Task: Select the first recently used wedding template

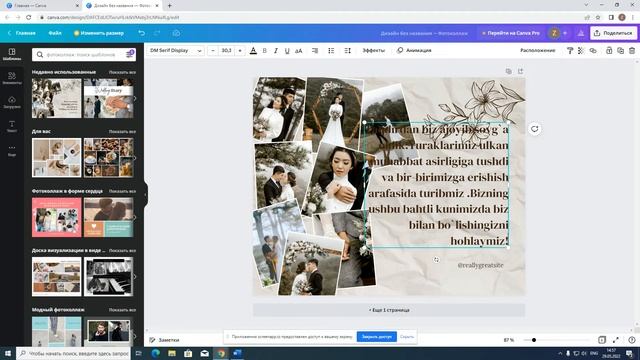Action: coord(56,98)
